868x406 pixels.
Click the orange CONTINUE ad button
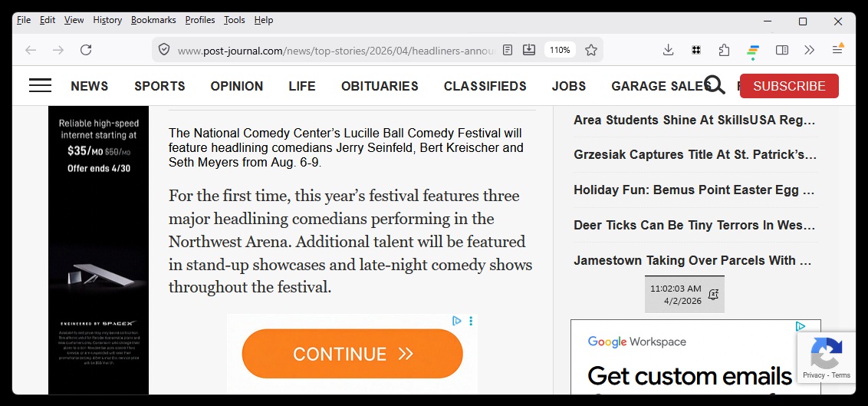tap(353, 353)
